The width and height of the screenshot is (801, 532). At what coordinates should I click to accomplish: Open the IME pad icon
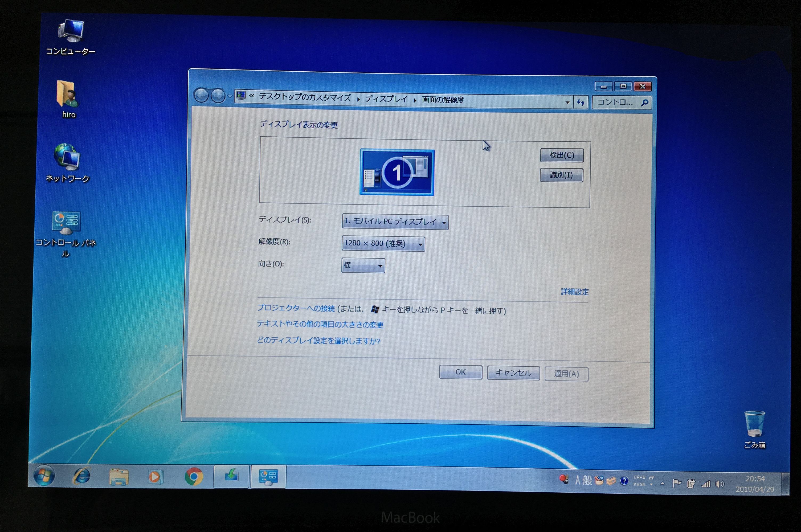click(x=599, y=480)
